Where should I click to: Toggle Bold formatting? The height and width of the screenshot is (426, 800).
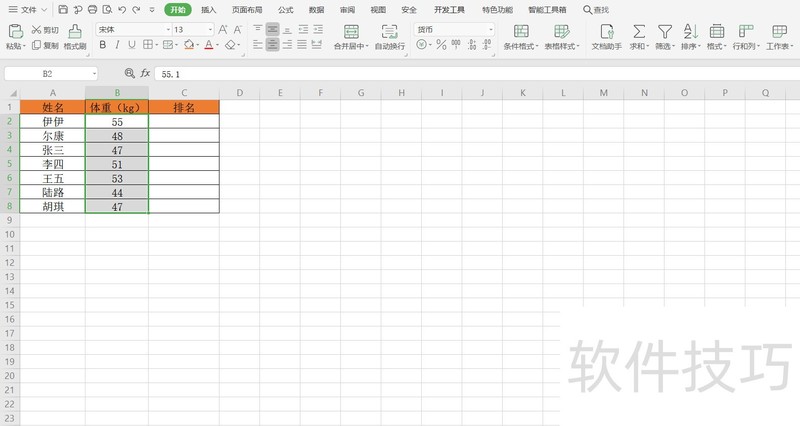tap(103, 45)
